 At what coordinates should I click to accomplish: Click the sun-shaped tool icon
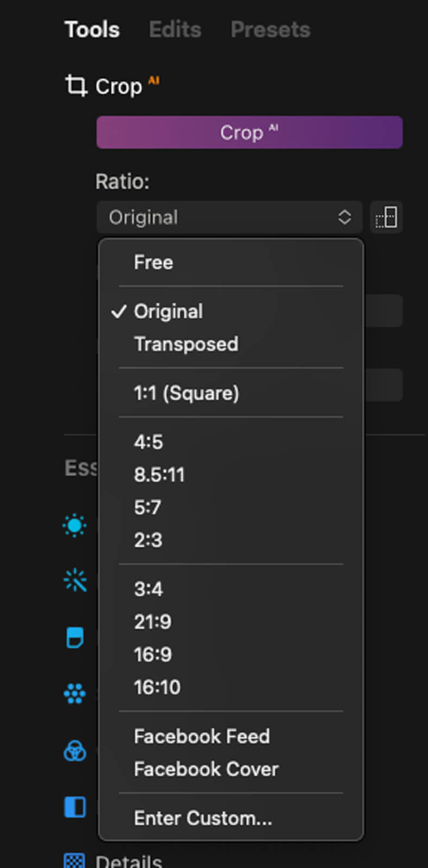pos(75,525)
